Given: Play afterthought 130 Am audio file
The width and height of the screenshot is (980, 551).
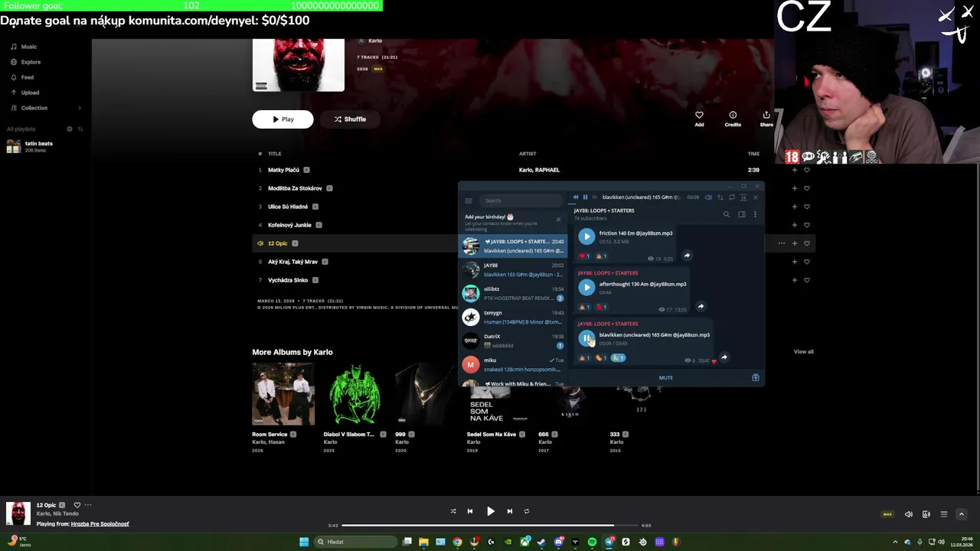Looking at the screenshot, I should 586,287.
